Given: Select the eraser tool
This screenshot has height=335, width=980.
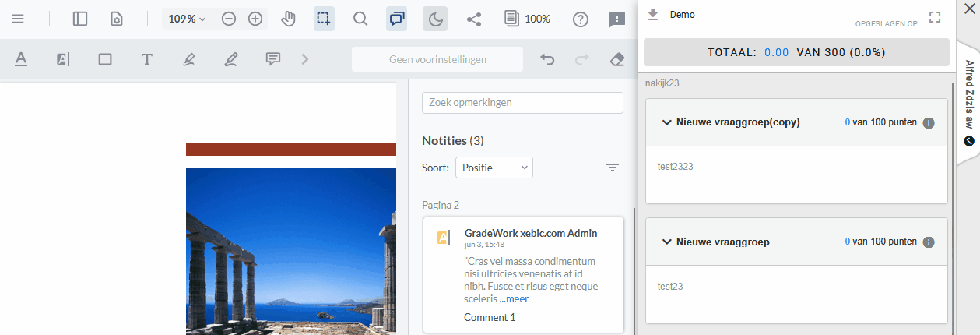Looking at the screenshot, I should (617, 59).
